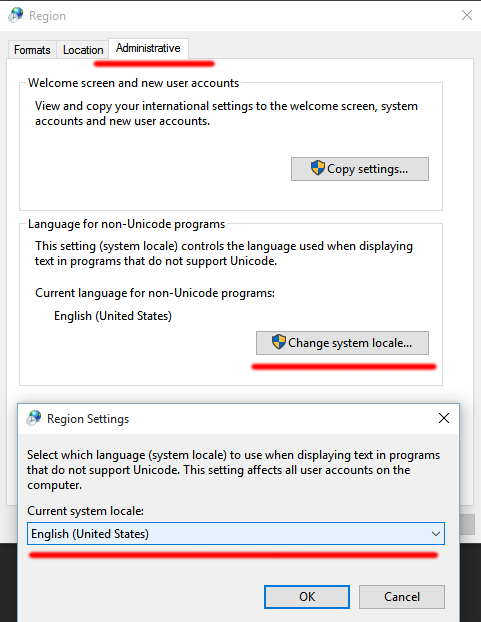Image resolution: width=481 pixels, height=622 pixels.
Task: Open Copy settings button
Action: (x=360, y=169)
